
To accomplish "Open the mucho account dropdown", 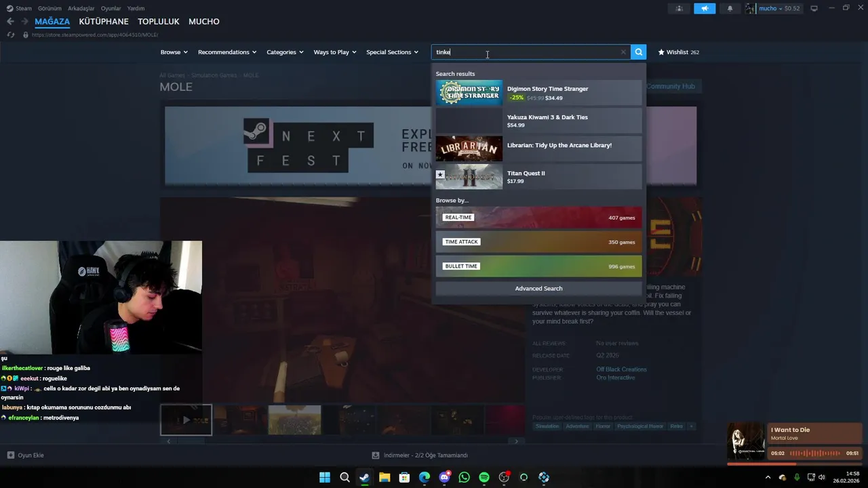I will pyautogui.click(x=774, y=9).
